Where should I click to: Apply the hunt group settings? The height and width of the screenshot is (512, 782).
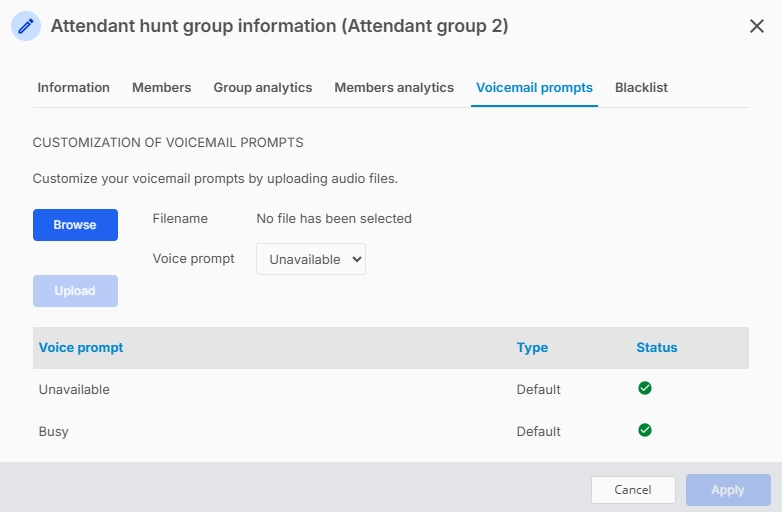pos(728,490)
